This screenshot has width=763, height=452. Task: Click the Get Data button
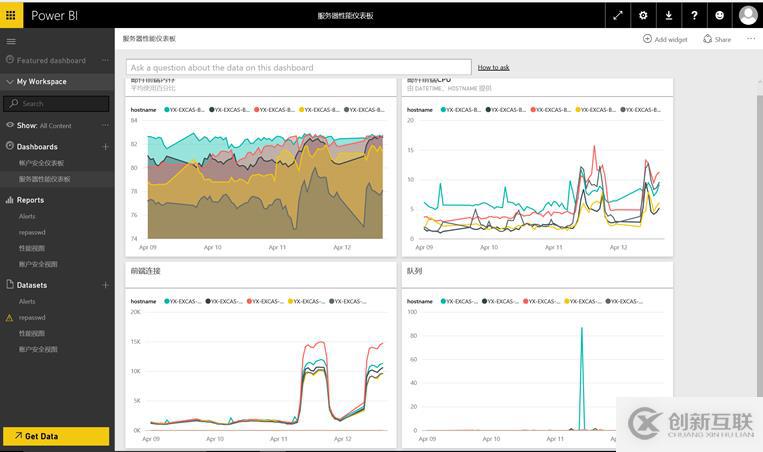click(x=56, y=436)
